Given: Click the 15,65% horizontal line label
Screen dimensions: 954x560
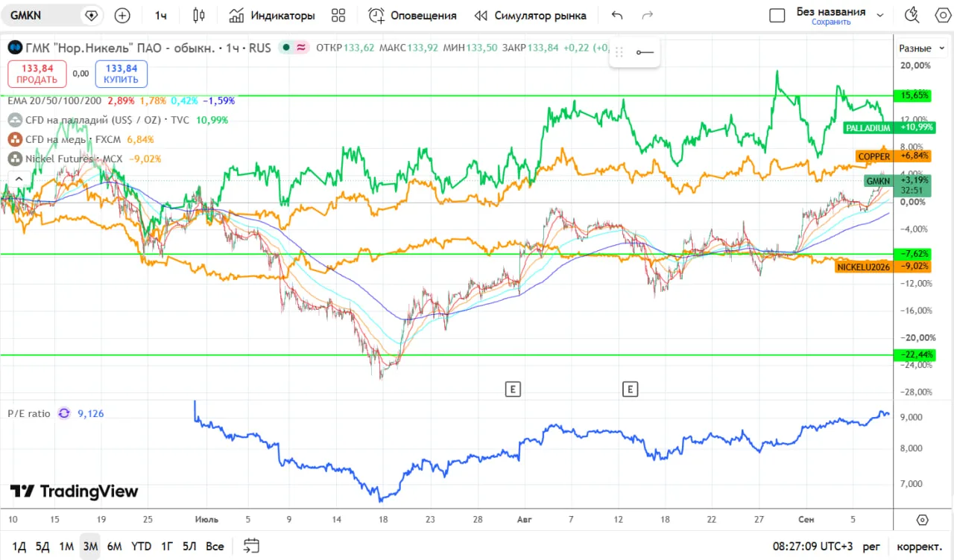Looking at the screenshot, I should 913,95.
